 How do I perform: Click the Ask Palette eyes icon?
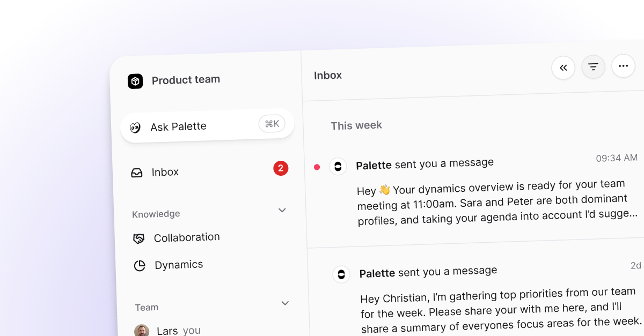click(135, 128)
